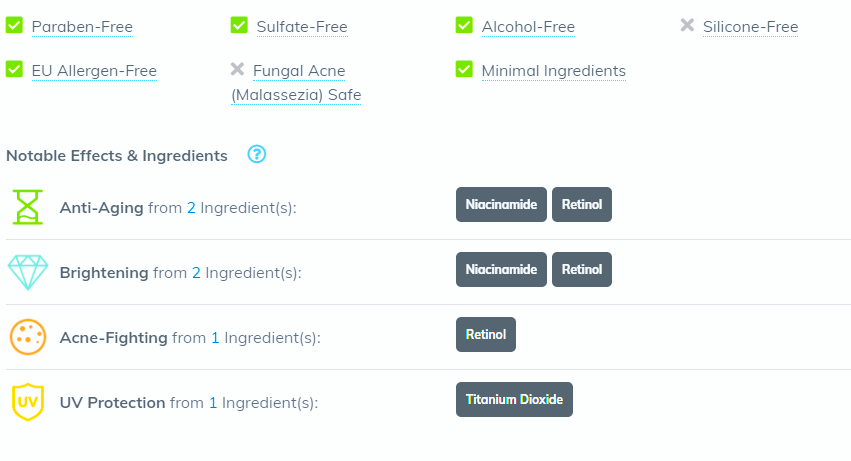This screenshot has width=851, height=461.
Task: Click the gray X beside Silicone-Free
Action: pyautogui.click(x=687, y=25)
